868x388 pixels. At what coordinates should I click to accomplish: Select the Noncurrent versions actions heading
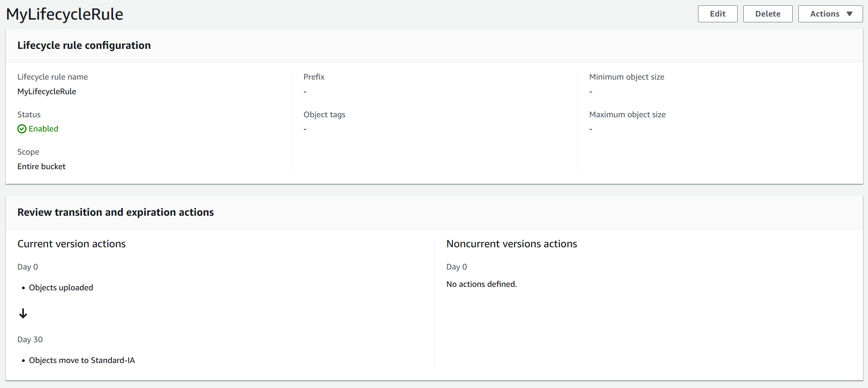click(511, 243)
